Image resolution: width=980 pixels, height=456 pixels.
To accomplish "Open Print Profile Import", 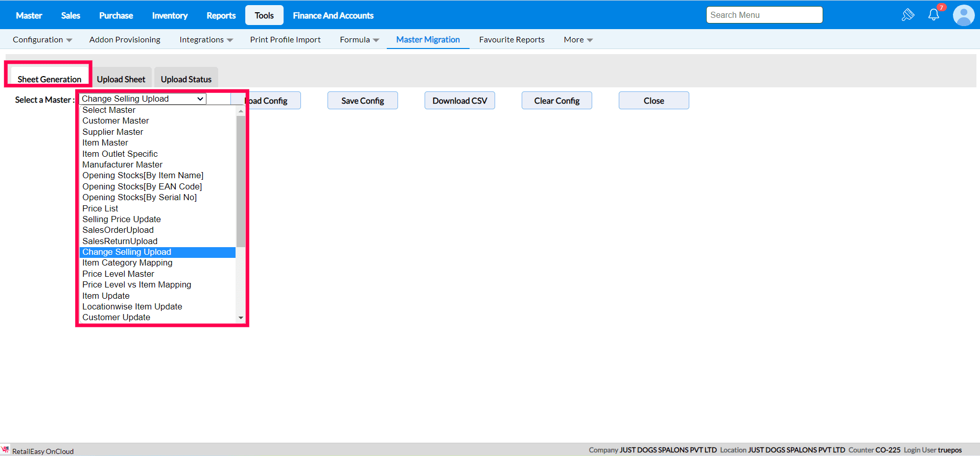I will [x=285, y=40].
